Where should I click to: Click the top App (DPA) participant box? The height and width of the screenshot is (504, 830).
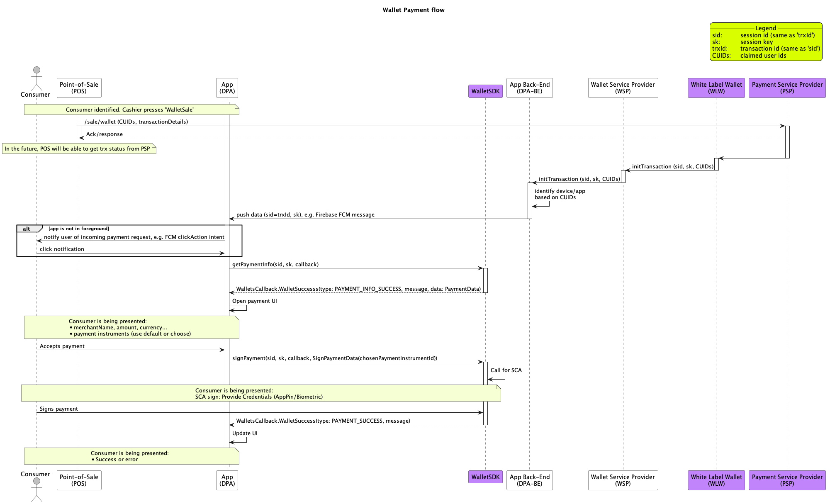tap(227, 88)
